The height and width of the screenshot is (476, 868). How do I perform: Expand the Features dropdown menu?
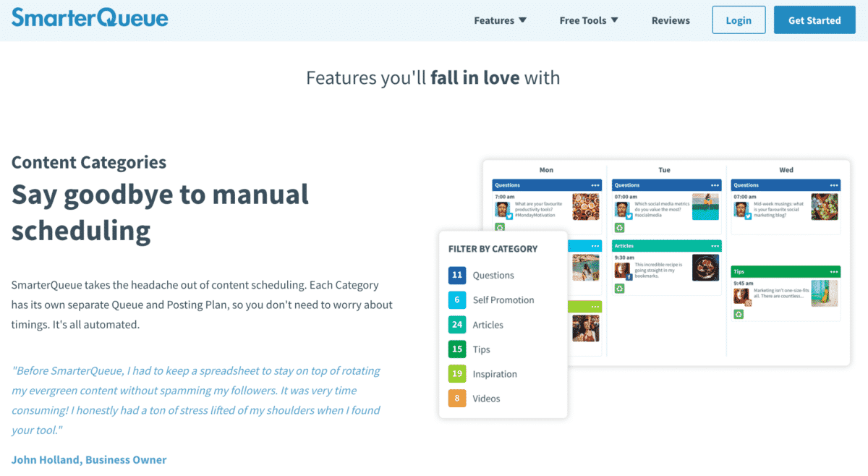click(501, 20)
